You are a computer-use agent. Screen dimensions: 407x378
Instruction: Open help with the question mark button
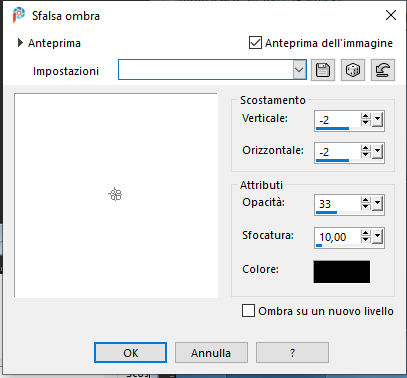point(292,353)
